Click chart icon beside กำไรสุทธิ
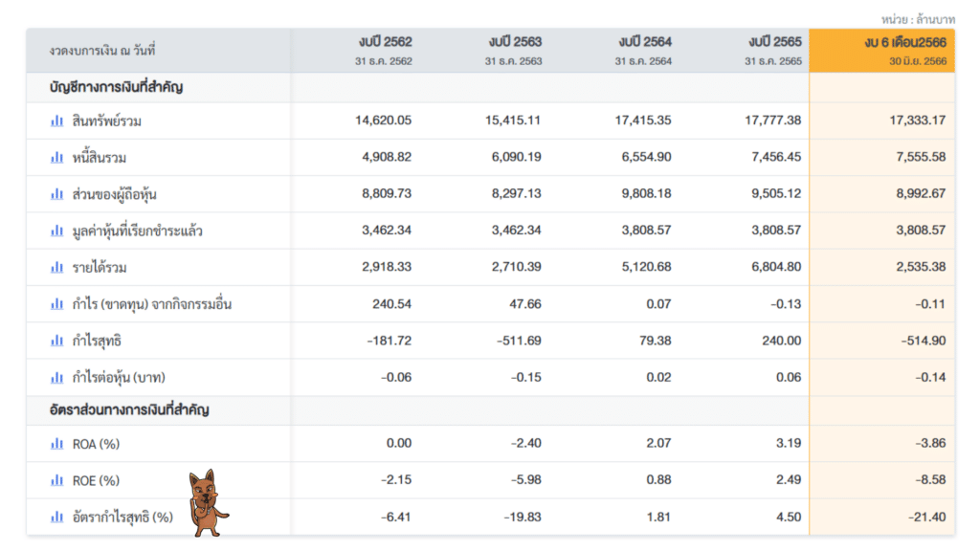Viewport: 980px width, 551px height. point(57,341)
